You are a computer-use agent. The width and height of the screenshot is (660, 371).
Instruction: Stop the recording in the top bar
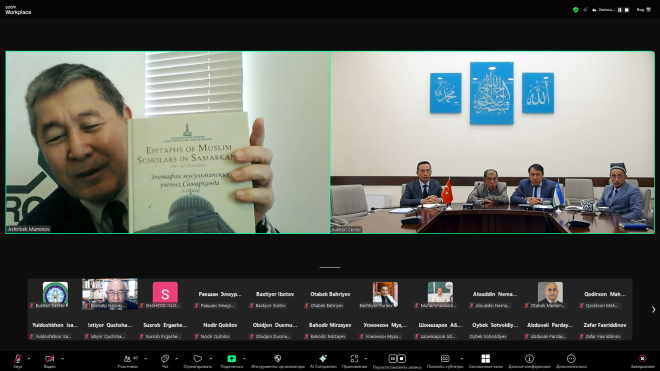(627, 10)
